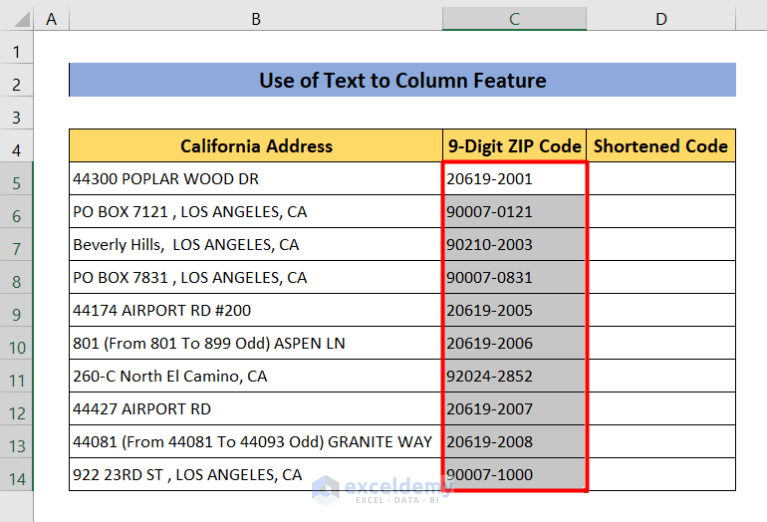Select column B header

256,19
